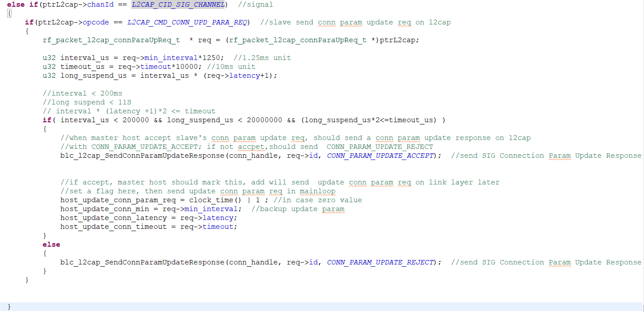
Task: Select the boxed opening brace below else if
Action: click(9, 13)
